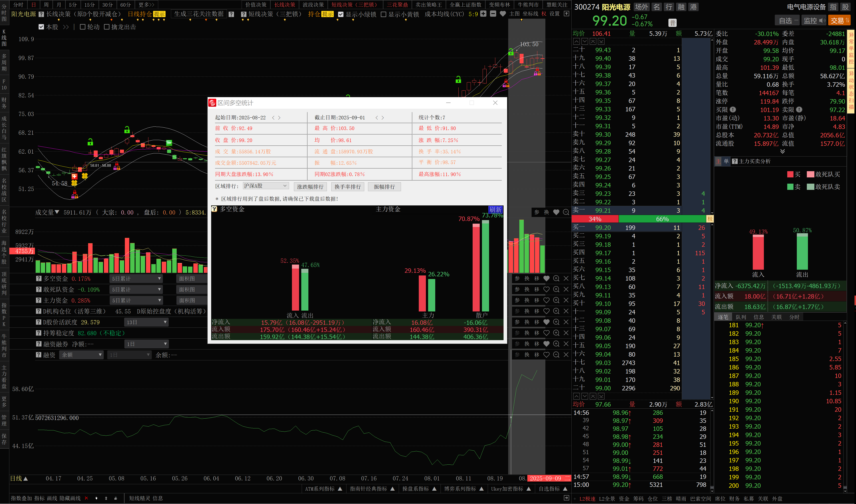Click red 买 legend swatch
856x504 pixels.
790,174
